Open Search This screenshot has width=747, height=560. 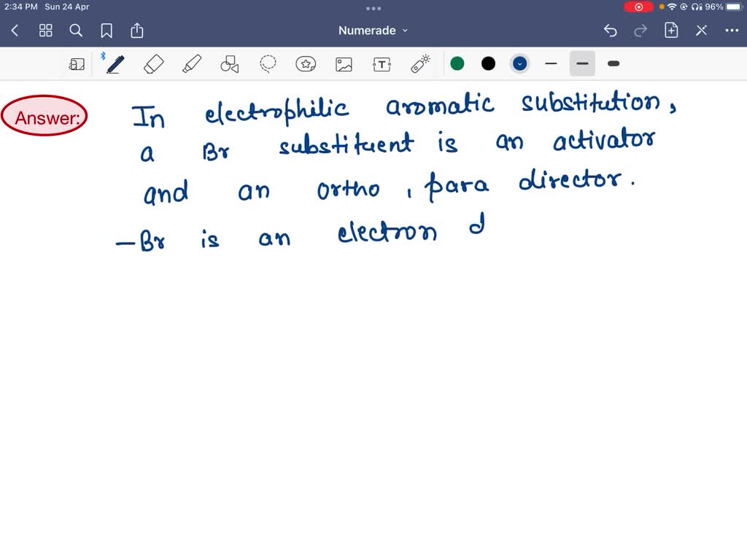pos(76,31)
